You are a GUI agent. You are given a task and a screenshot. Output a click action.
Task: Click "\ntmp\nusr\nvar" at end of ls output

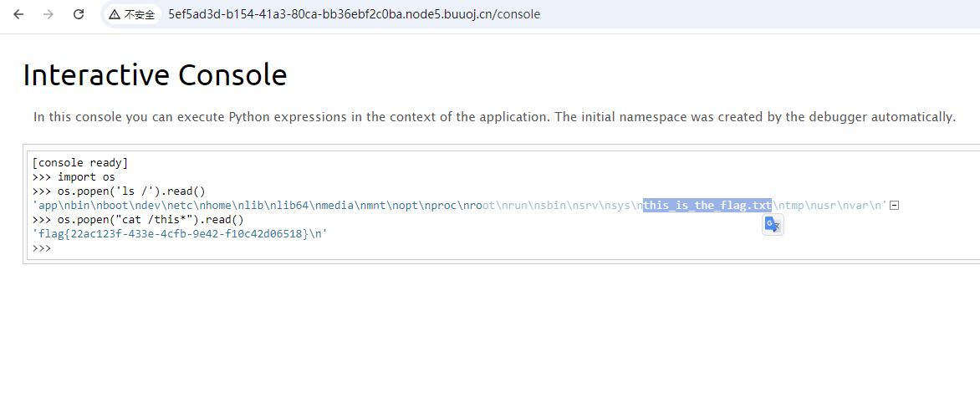pos(828,206)
